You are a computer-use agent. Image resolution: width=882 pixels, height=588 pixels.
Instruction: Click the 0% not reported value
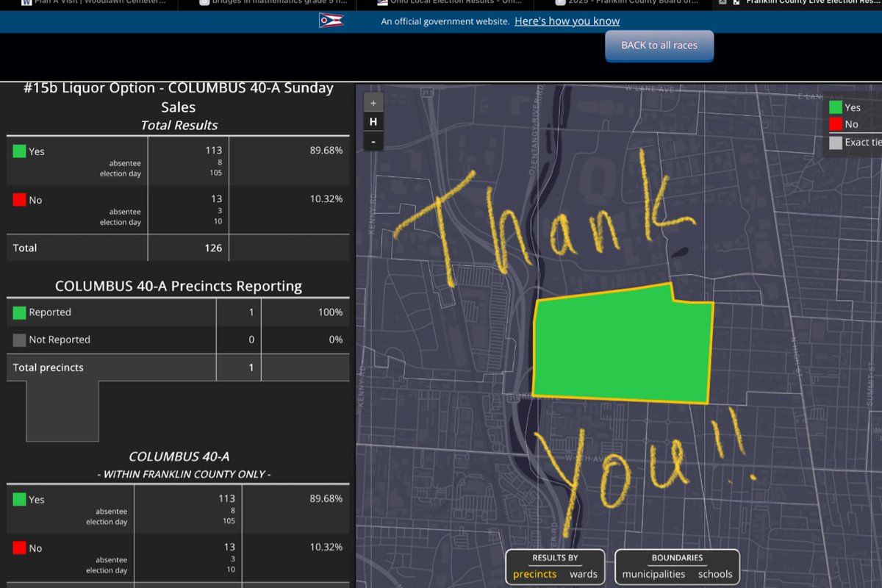pos(336,340)
